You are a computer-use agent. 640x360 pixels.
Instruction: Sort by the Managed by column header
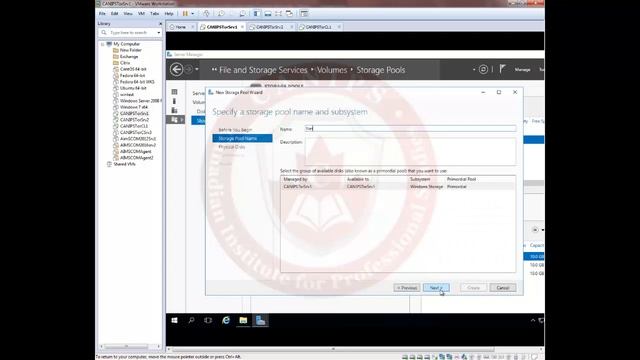[x=295, y=179]
